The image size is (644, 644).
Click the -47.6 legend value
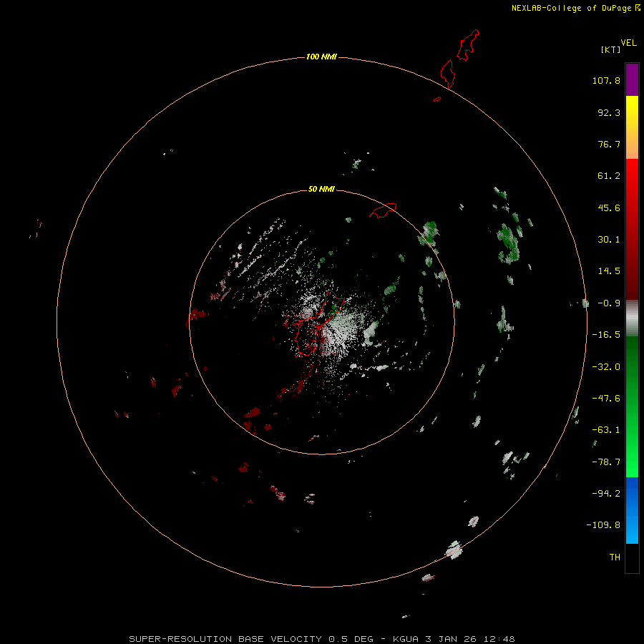(x=606, y=399)
